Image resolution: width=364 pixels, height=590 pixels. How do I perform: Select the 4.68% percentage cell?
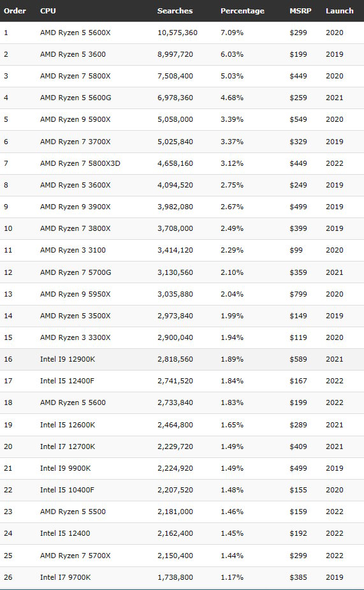pyautogui.click(x=232, y=98)
